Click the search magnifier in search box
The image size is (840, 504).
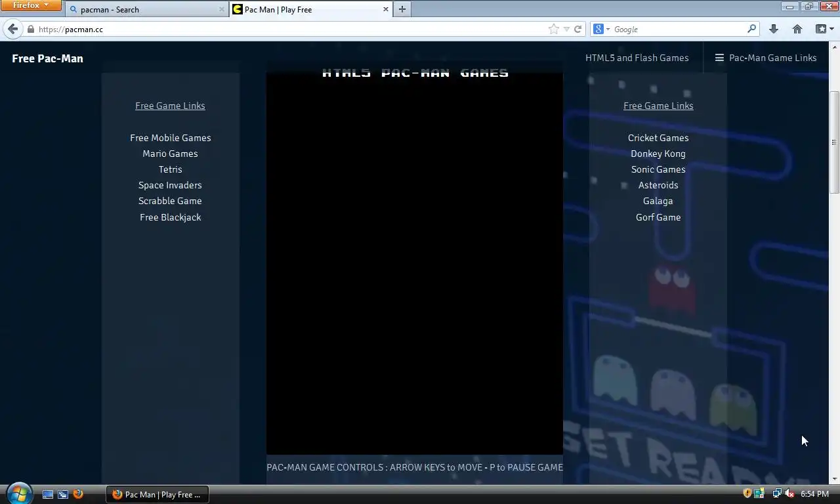(x=752, y=29)
